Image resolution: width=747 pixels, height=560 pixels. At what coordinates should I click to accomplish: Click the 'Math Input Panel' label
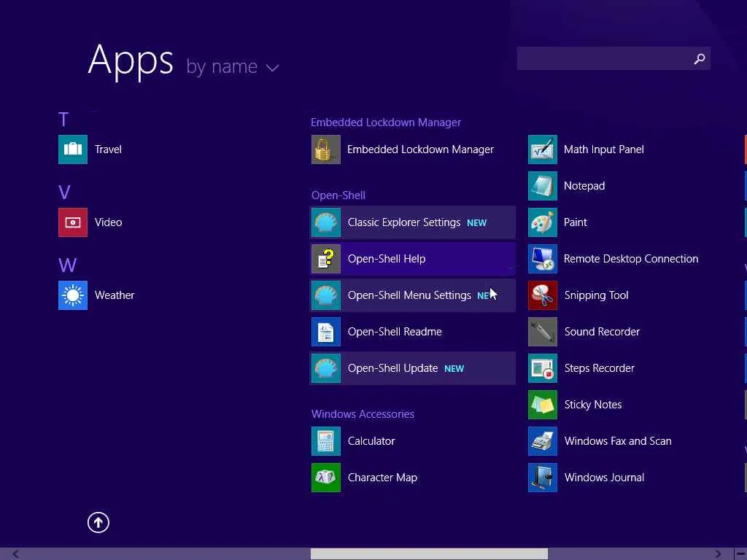coord(603,149)
